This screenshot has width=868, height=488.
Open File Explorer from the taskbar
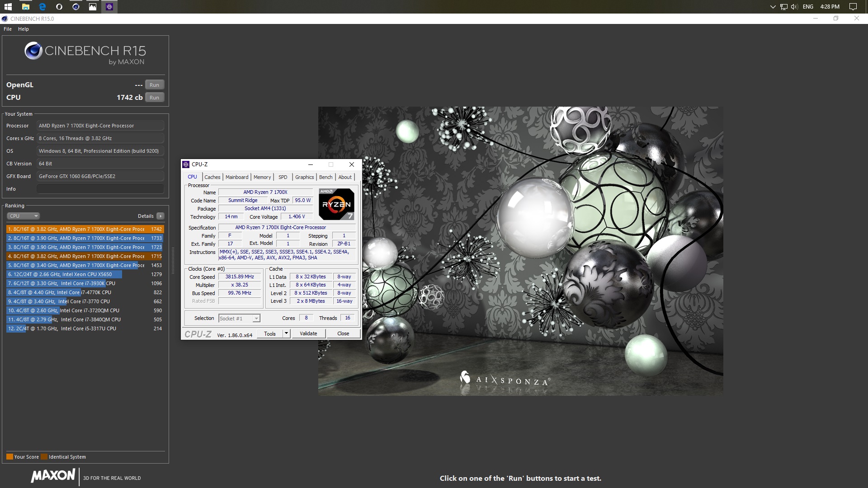tap(26, 7)
